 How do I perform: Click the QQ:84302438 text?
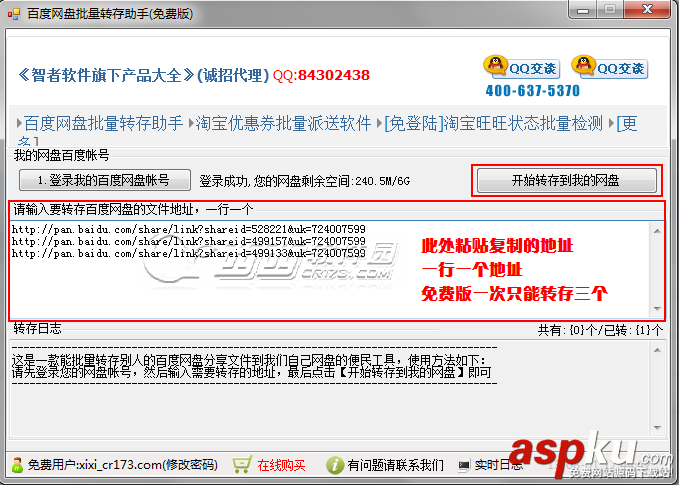[x=321, y=75]
